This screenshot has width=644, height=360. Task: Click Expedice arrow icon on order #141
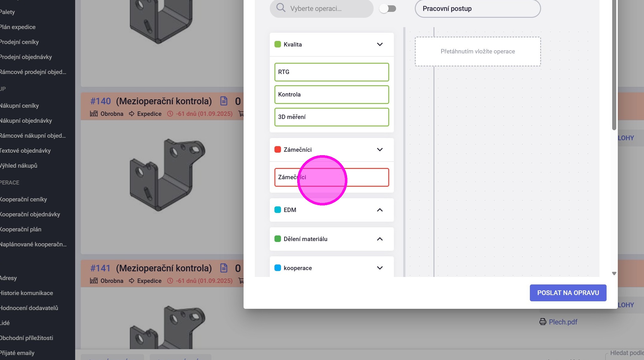click(x=132, y=281)
